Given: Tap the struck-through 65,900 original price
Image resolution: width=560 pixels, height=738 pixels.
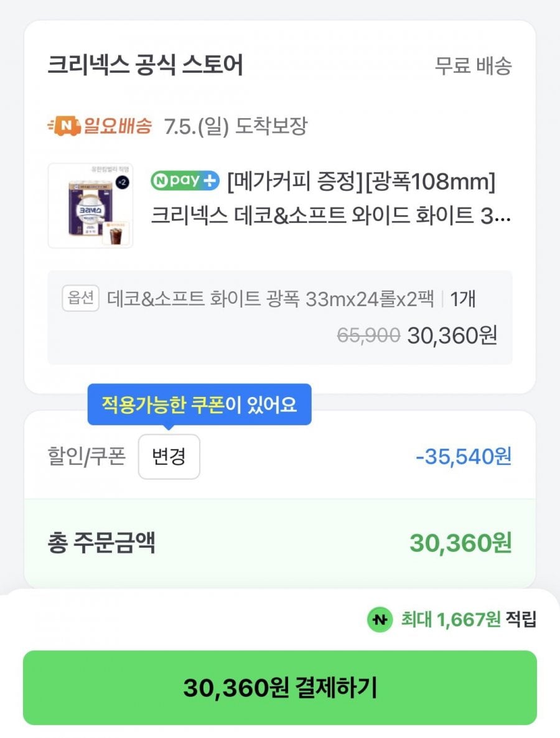Looking at the screenshot, I should [368, 335].
